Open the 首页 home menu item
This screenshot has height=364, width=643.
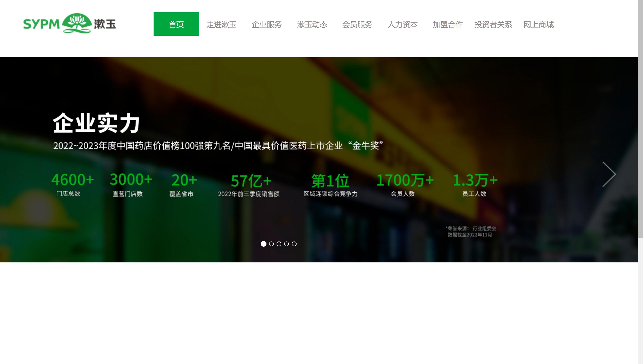click(176, 24)
